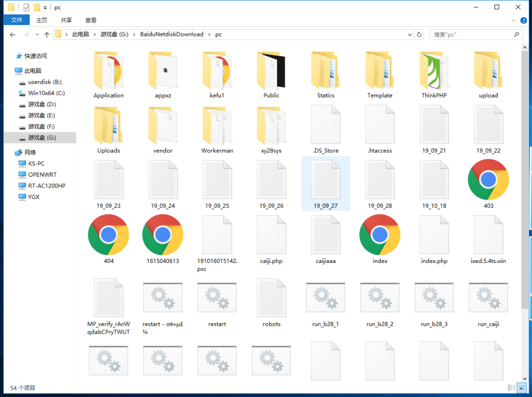Image resolution: width=532 pixels, height=397 pixels.
Task: Select the run_b28_2 batch file
Action: [380, 305]
